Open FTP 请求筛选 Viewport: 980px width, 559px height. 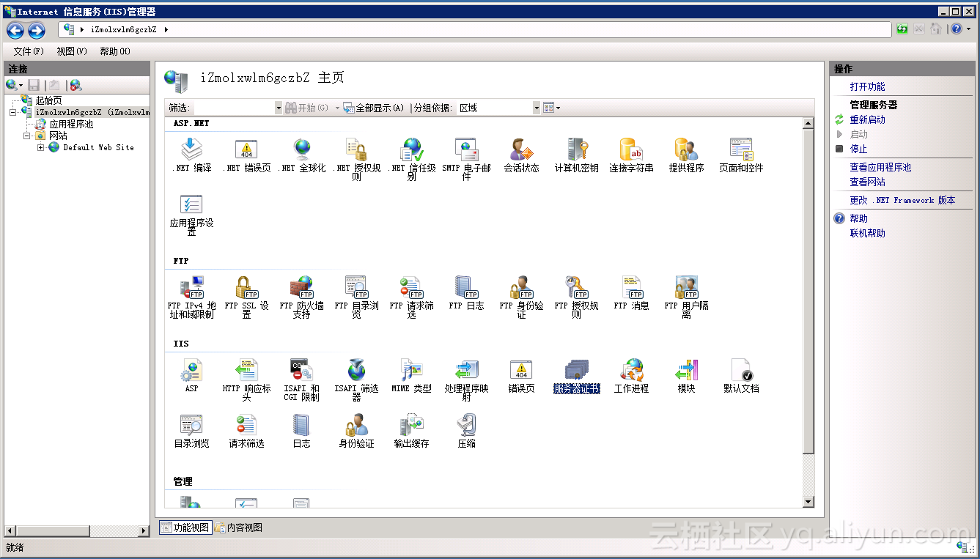(x=411, y=297)
